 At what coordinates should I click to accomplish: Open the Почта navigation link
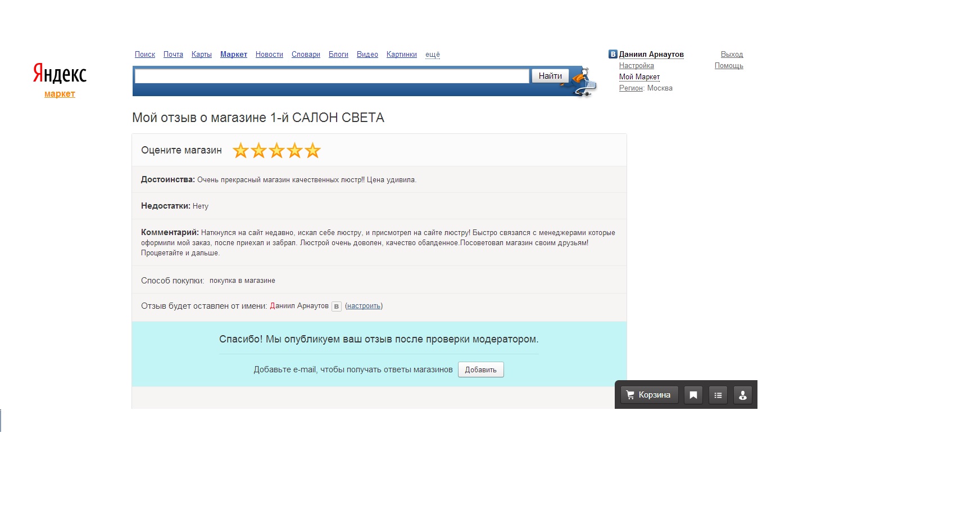pyautogui.click(x=173, y=55)
